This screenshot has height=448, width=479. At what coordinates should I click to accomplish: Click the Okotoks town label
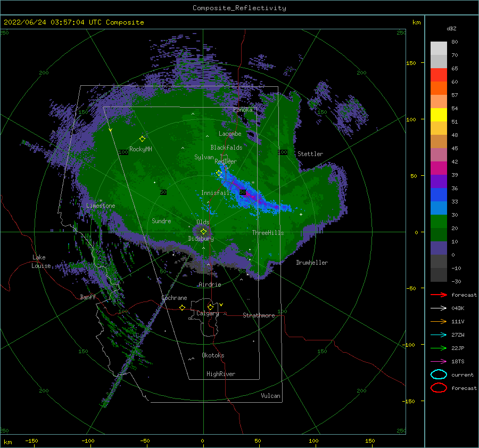213,355
